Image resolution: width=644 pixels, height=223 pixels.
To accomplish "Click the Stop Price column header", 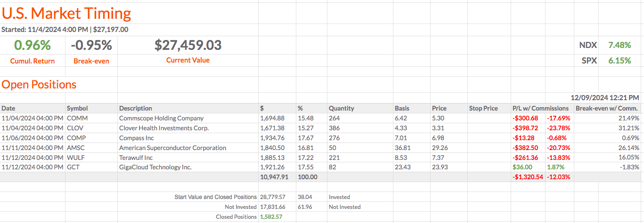I will pyautogui.click(x=483, y=108).
